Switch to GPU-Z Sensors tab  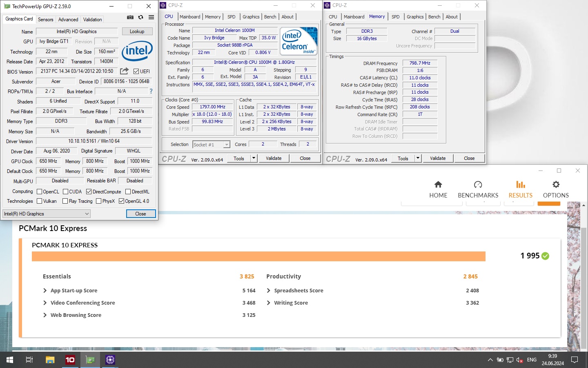45,20
